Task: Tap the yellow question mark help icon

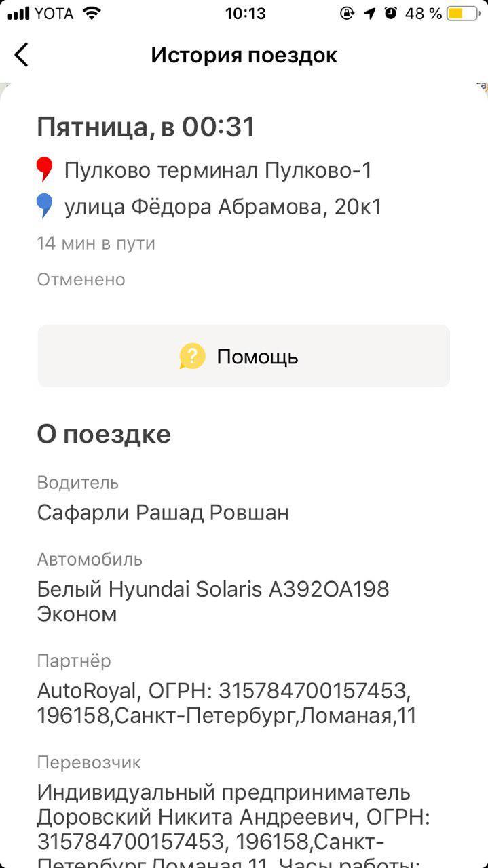Action: pyautogui.click(x=192, y=356)
